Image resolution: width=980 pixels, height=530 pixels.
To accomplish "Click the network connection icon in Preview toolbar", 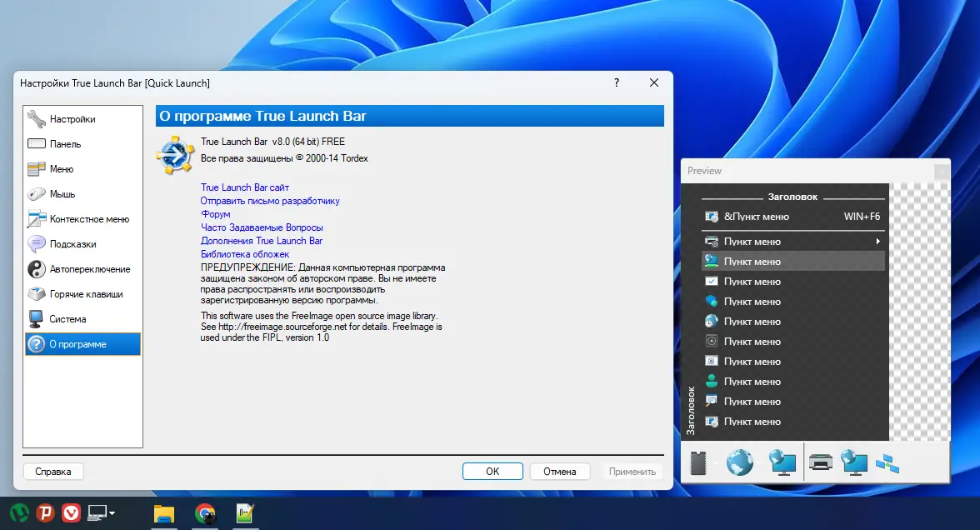I will tap(887, 463).
